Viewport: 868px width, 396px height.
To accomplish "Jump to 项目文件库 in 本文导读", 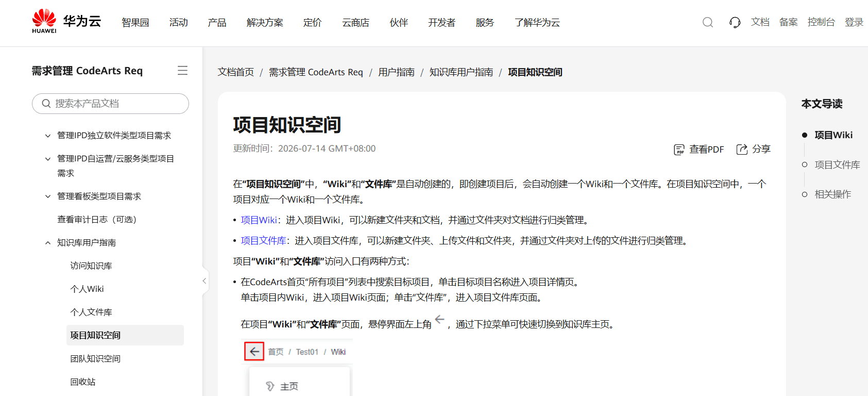I will click(x=838, y=165).
